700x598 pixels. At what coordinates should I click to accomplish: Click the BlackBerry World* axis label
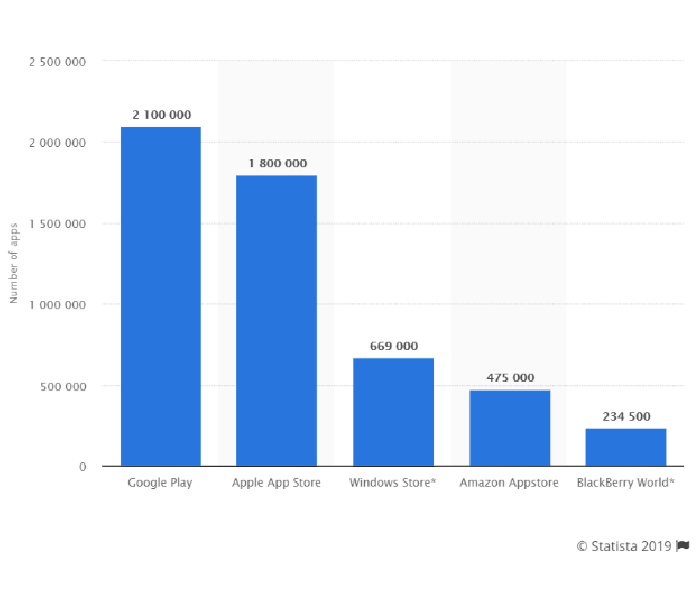pyautogui.click(x=625, y=482)
